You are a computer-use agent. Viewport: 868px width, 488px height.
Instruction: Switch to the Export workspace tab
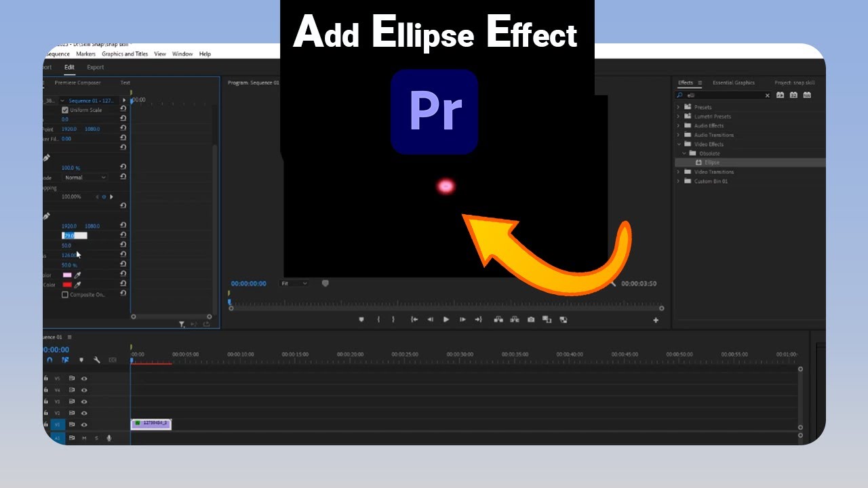96,67
